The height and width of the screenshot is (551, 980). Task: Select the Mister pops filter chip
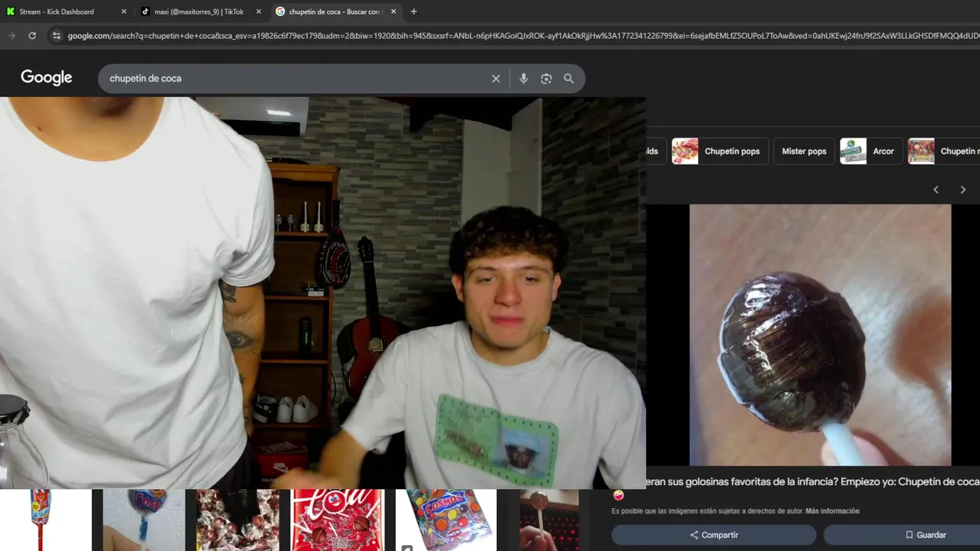point(804,151)
